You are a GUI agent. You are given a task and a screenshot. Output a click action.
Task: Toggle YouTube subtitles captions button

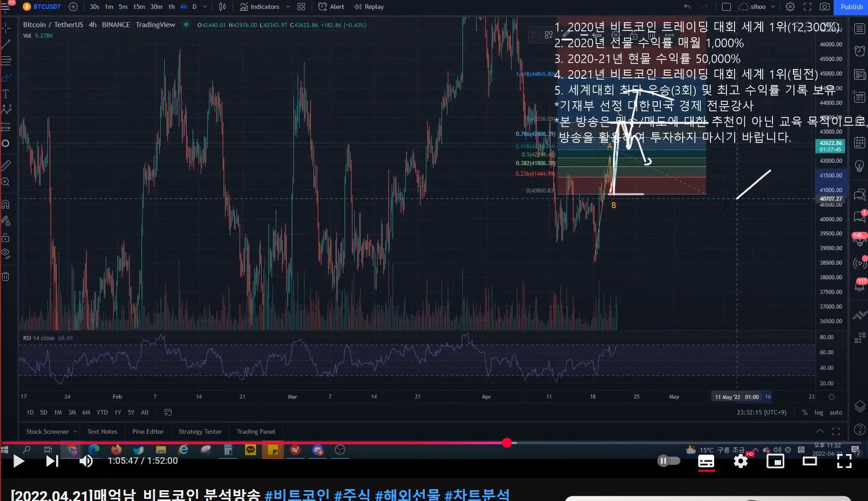pos(706,461)
